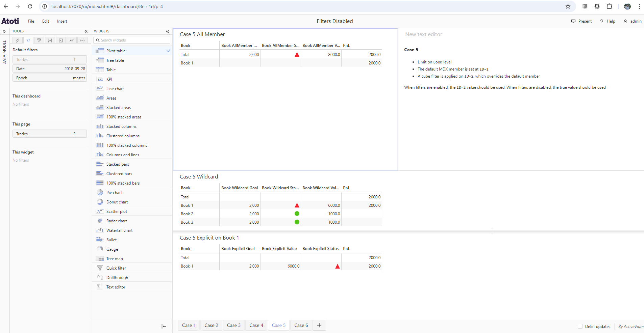Add a new dashboard page with plus
This screenshot has height=333, width=644.
coord(319,325)
